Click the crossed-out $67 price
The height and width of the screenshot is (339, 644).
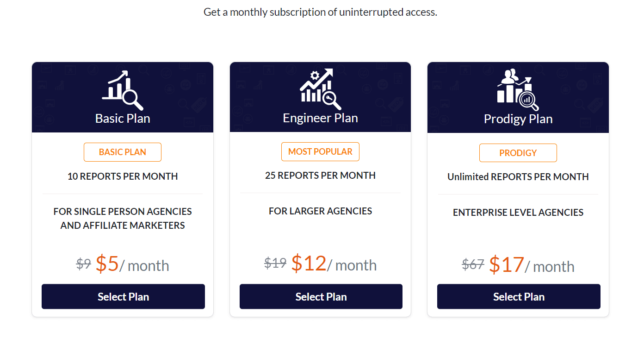coord(473,264)
